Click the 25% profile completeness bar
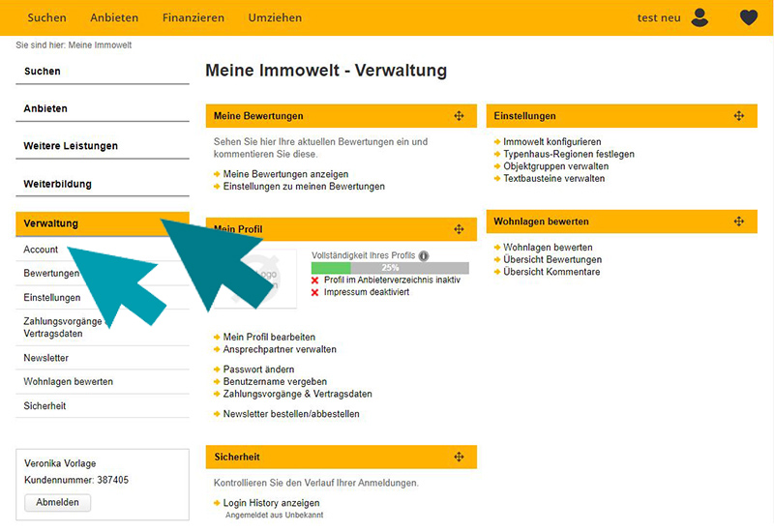774x532 pixels. (390, 268)
